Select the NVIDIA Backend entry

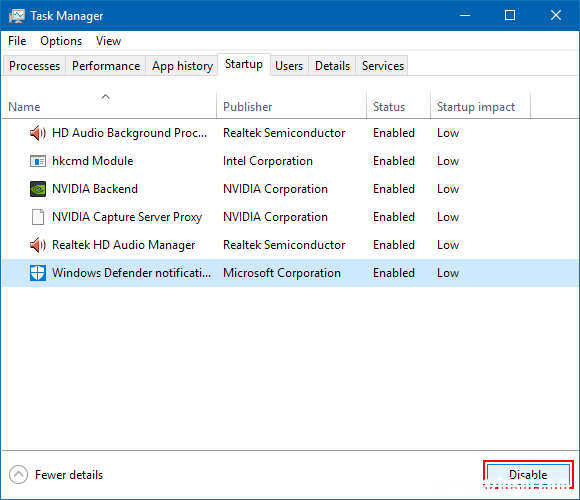pos(290,189)
